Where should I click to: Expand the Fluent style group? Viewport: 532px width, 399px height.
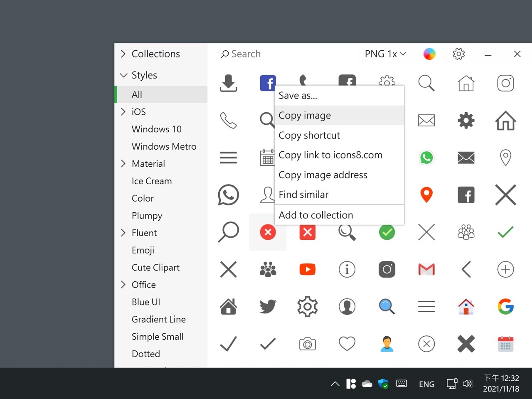coord(123,232)
